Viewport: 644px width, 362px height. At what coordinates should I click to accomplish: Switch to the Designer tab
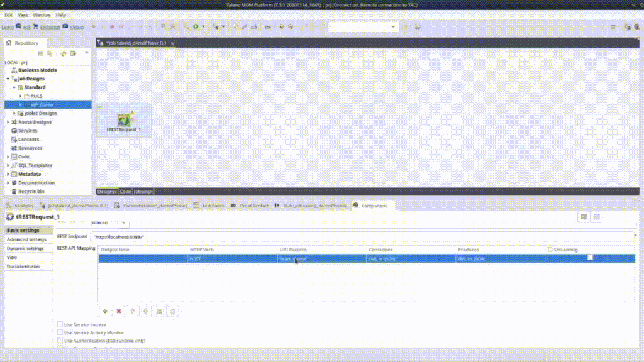click(107, 192)
